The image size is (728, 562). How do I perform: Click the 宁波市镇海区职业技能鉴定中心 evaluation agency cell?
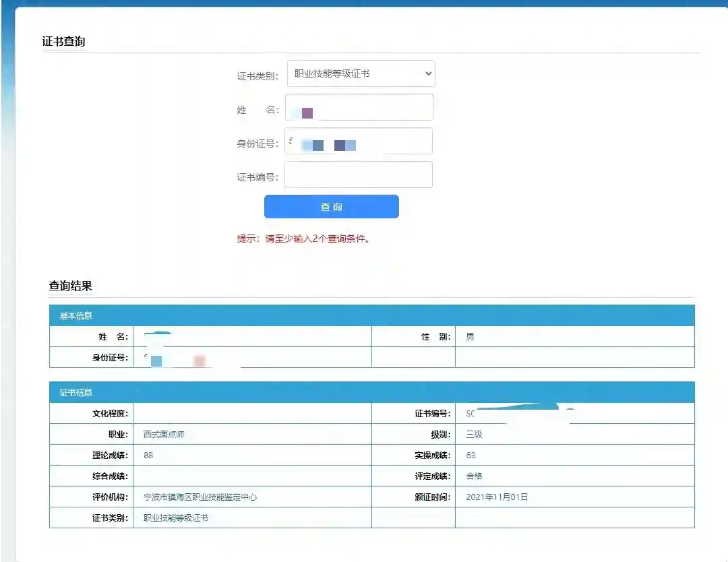pyautogui.click(x=200, y=497)
